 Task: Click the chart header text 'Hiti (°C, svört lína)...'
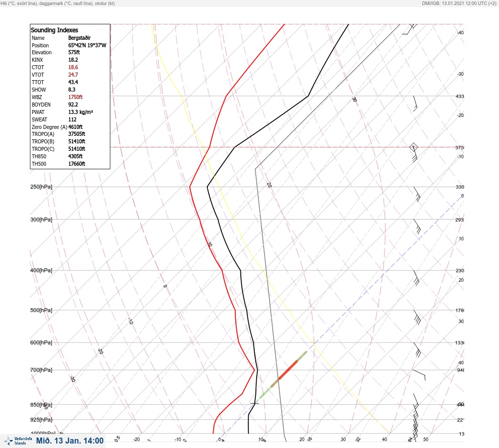(x=58, y=3)
